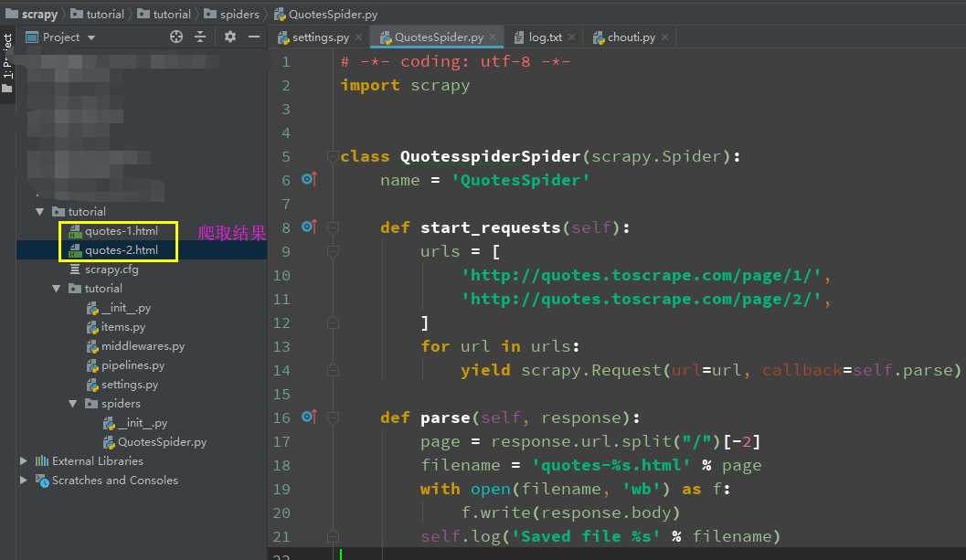The image size is (966, 560).
Task: Click the scrapy.cfg file icon
Action: (75, 269)
